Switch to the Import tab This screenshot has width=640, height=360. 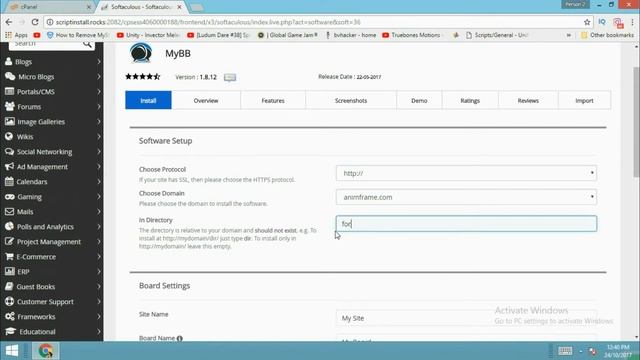coord(584,100)
